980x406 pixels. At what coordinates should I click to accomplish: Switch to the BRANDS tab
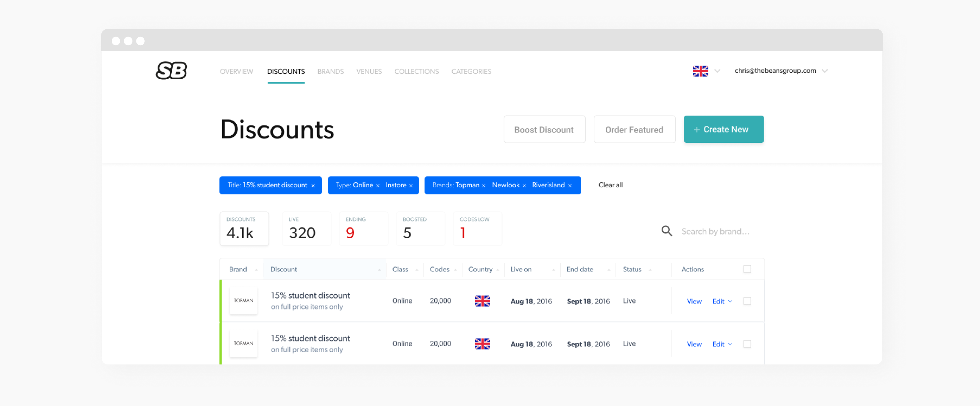pos(330,71)
